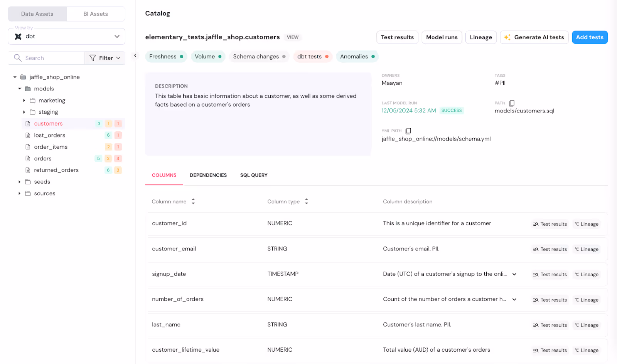
Task: Expand the signup_date column description
Action: [514, 274]
